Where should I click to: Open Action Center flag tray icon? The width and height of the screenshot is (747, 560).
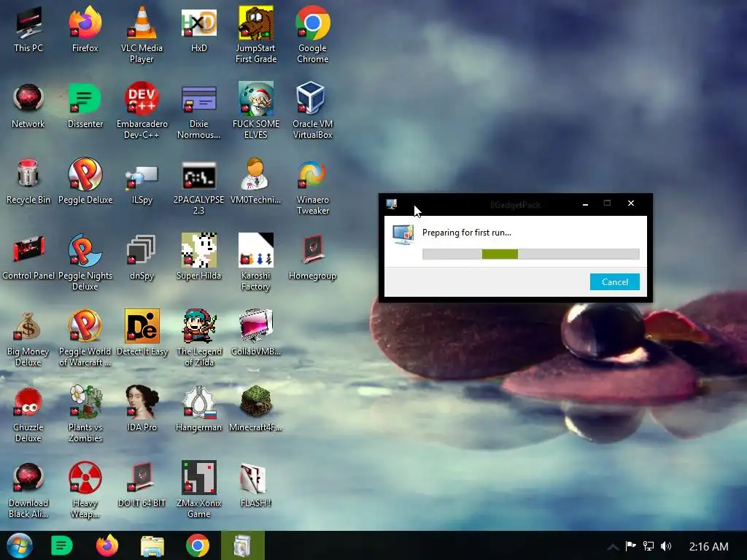pos(631,545)
